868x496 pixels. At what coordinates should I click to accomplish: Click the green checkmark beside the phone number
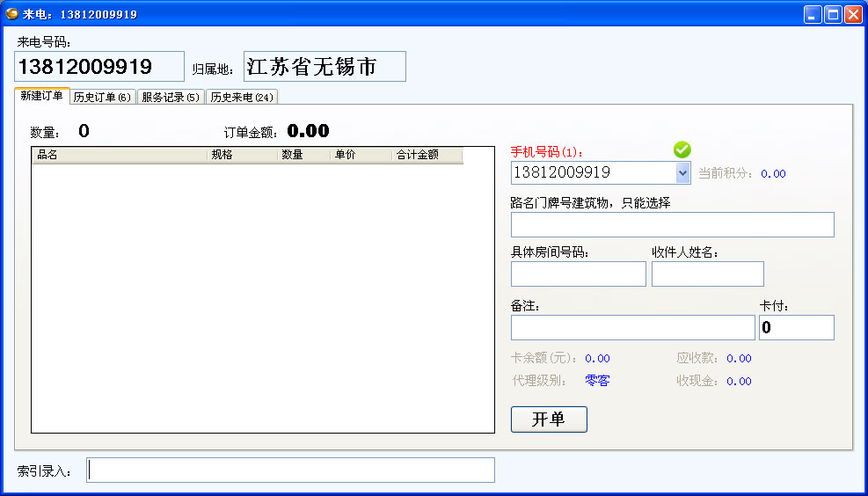(682, 150)
